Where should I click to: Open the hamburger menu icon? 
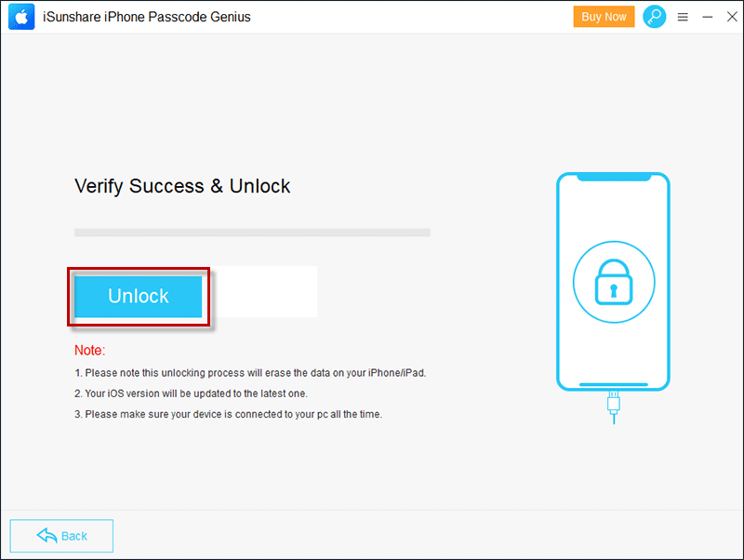click(x=683, y=17)
